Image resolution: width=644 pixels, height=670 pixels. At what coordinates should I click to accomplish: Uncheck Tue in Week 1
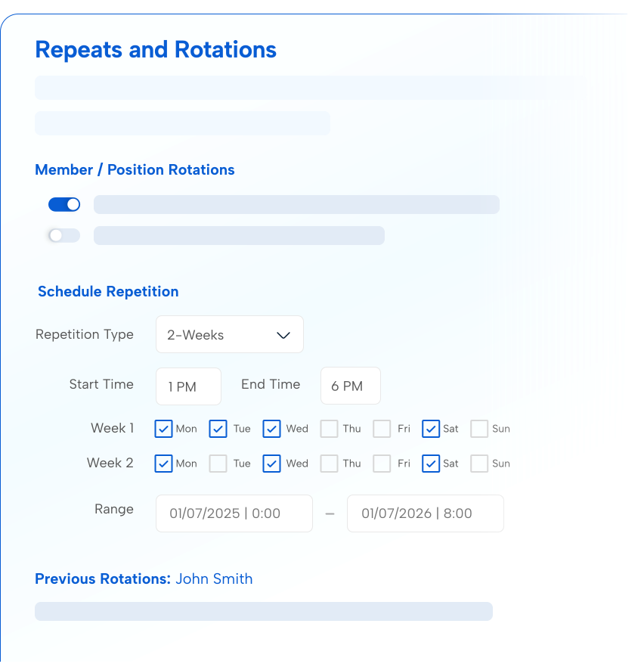click(x=218, y=429)
